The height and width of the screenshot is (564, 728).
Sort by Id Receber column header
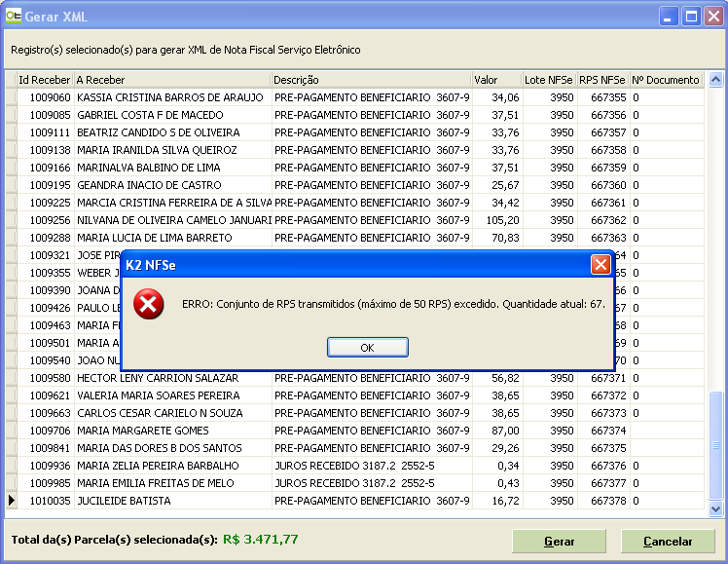tap(45, 80)
